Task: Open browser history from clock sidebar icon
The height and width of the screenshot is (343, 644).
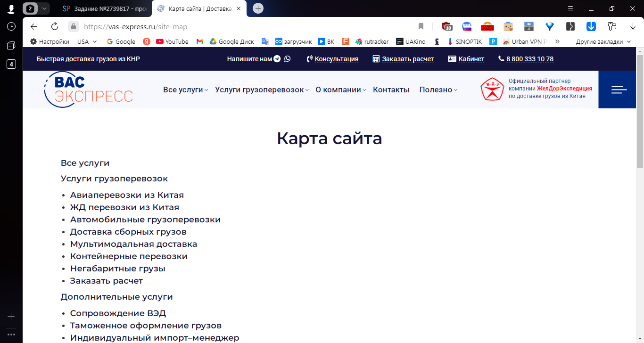Action: pos(11,26)
